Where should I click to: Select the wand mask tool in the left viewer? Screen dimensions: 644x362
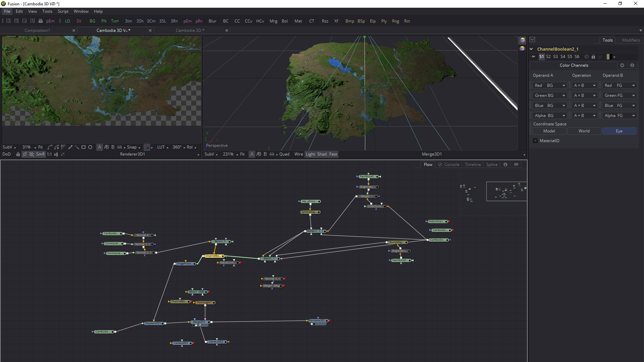77,147
